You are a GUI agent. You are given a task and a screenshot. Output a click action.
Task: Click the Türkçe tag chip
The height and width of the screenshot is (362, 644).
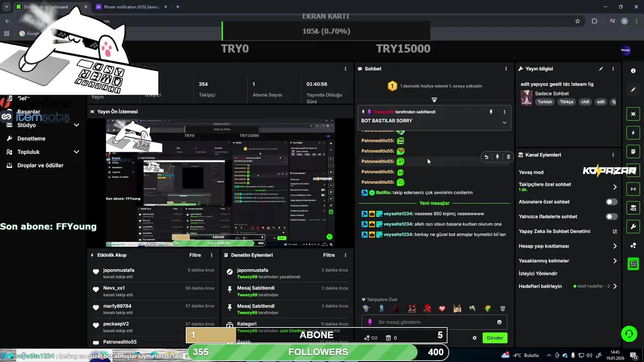pyautogui.click(x=567, y=102)
